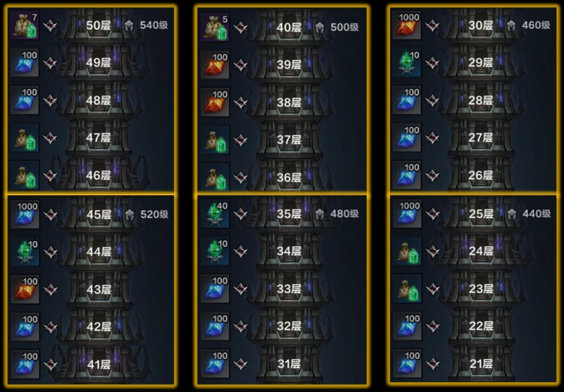Click the star emblem next to floor 33

(x=240, y=289)
